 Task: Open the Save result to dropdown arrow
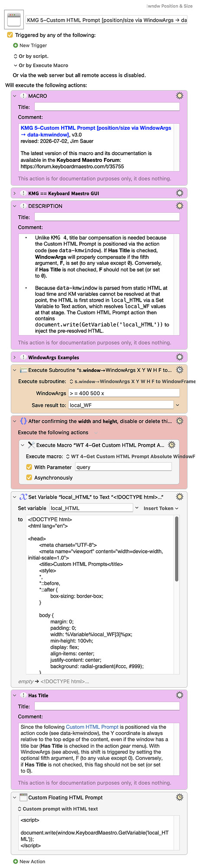pos(177,405)
